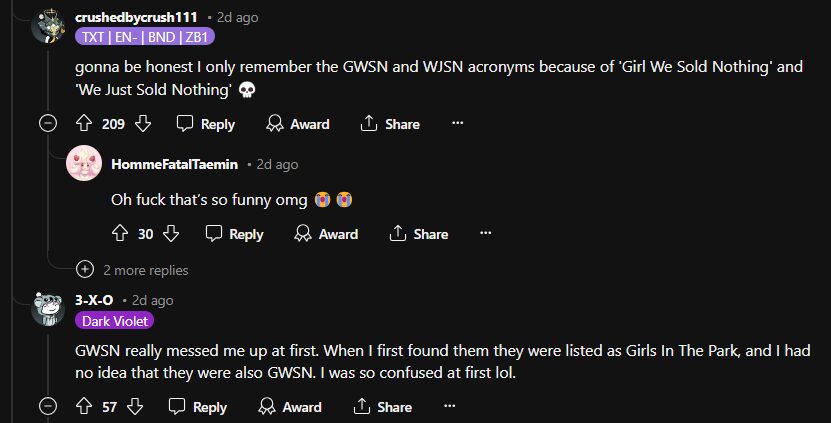Image resolution: width=831 pixels, height=423 pixels.
Task: Collapse the 3-X-O comment thread
Action: (x=47, y=407)
